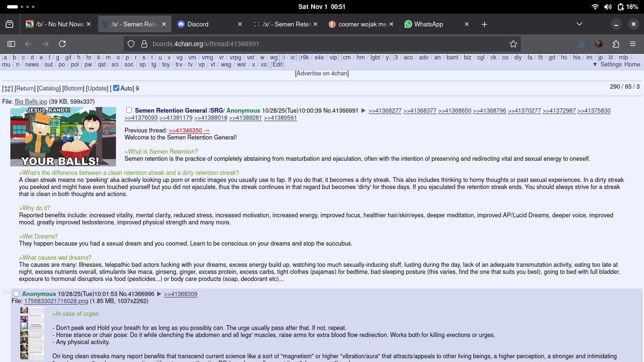This screenshot has width=644, height=362.
Task: Open the Catalog link
Action: pos(49,89)
